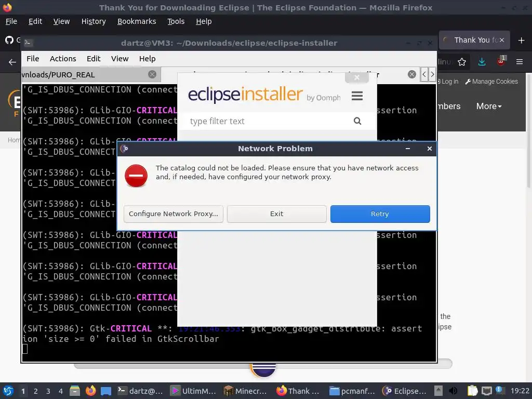Open the Firefox application hamburger menu
532x399 pixels.
520,62
